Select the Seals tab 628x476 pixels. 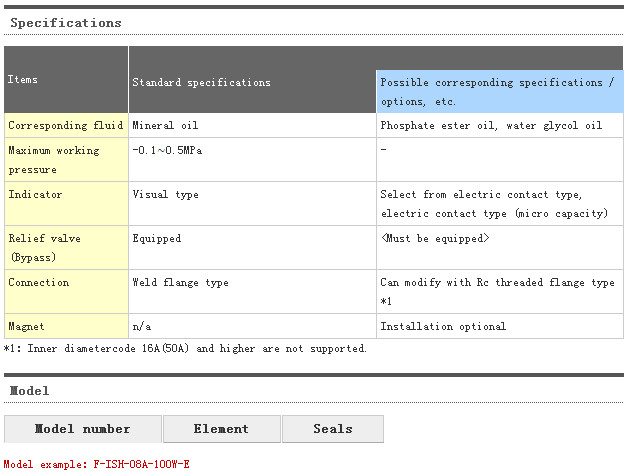(x=333, y=429)
